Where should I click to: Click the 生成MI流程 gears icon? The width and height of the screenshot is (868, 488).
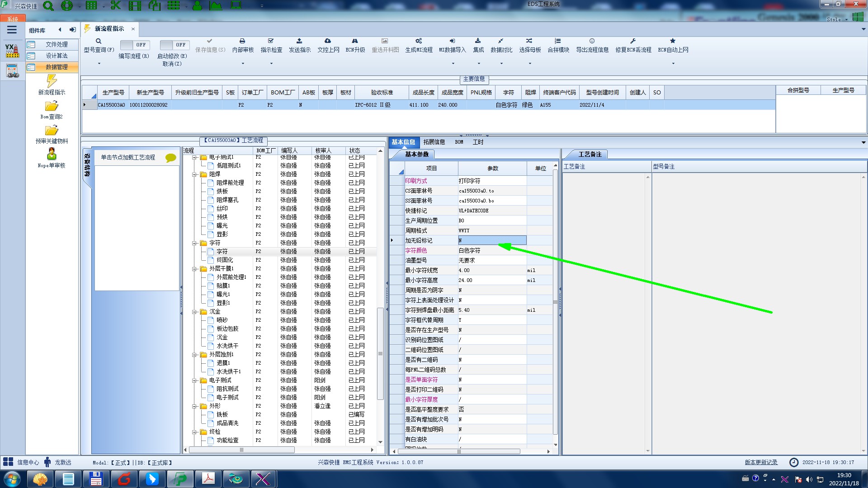419,41
